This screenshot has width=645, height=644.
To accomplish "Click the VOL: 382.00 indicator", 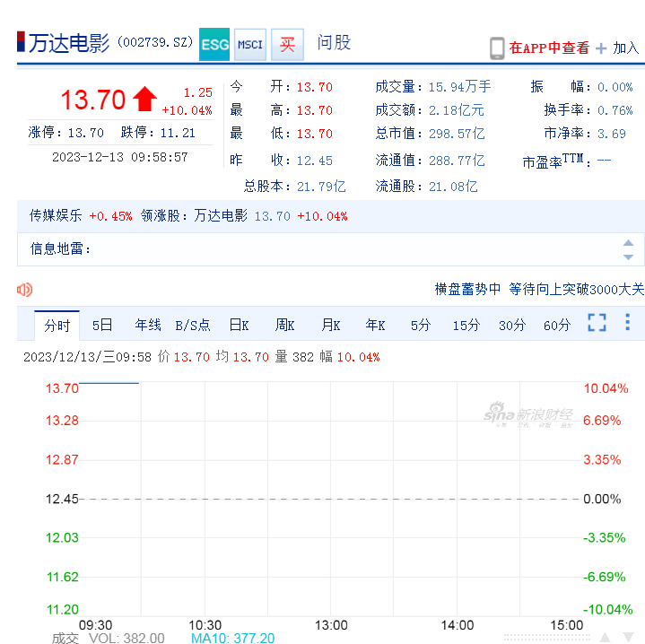I will pyautogui.click(x=126, y=638).
